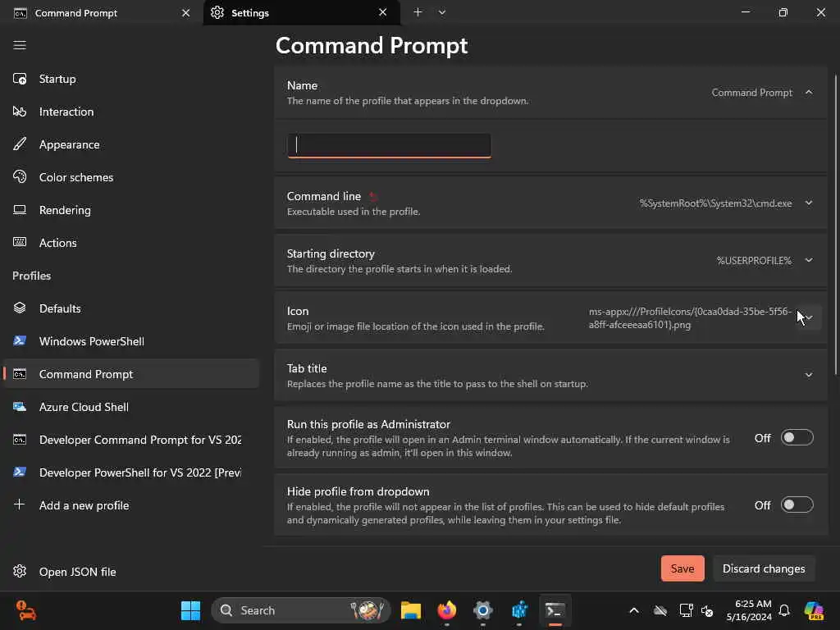Screen dimensions: 840x630
Task: Show hidden system tray icons
Action: [x=634, y=610]
